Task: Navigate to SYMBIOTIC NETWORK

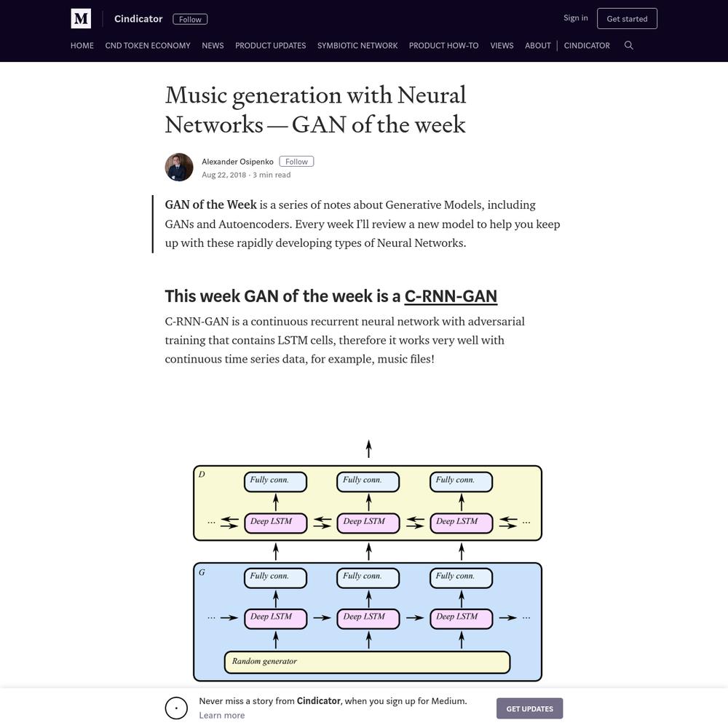Action: (x=357, y=45)
